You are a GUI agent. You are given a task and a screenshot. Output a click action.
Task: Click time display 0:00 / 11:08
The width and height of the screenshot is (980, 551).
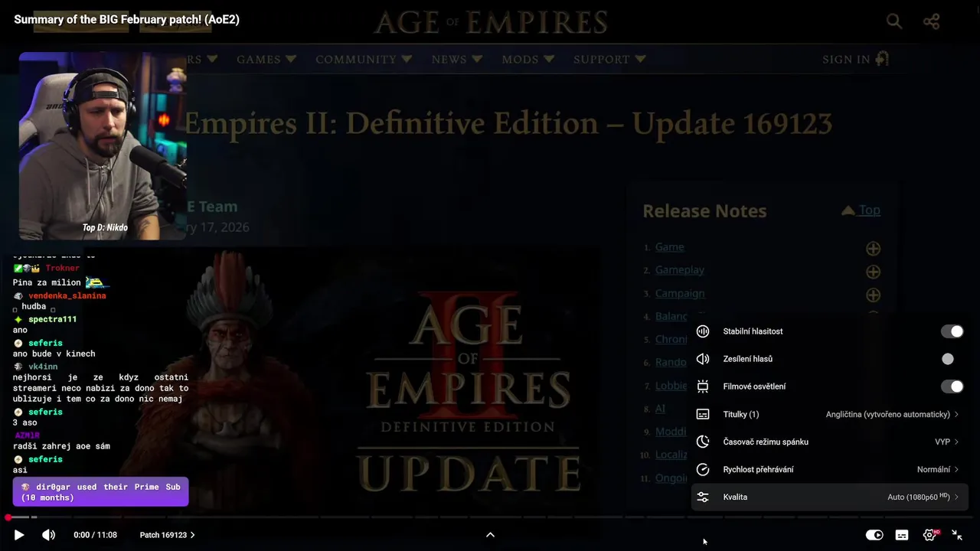coord(95,535)
